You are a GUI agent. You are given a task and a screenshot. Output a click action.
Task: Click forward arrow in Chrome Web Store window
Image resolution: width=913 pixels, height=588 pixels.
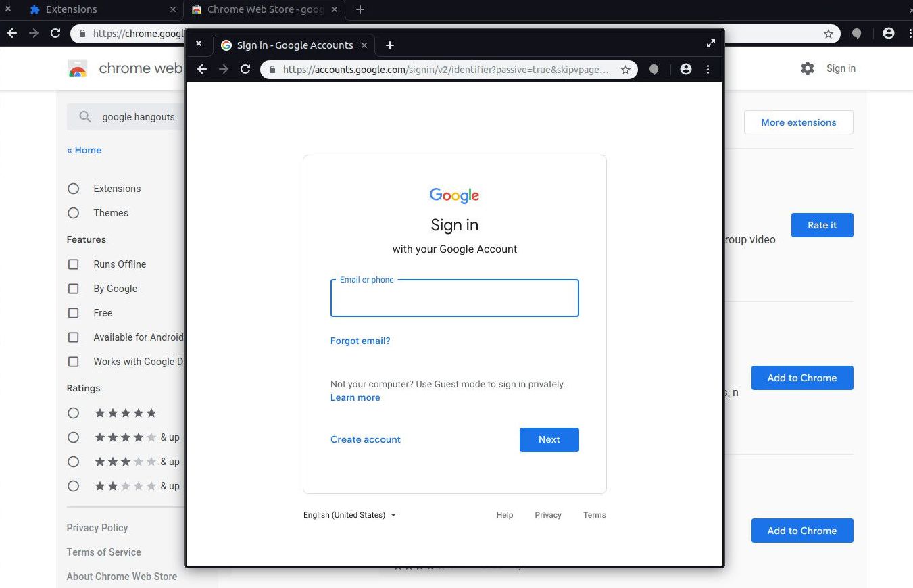[x=34, y=33]
